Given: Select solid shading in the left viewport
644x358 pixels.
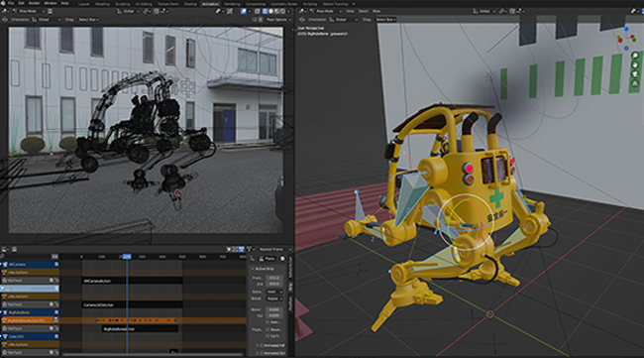Looking at the screenshot, I should pyautogui.click(x=271, y=11).
